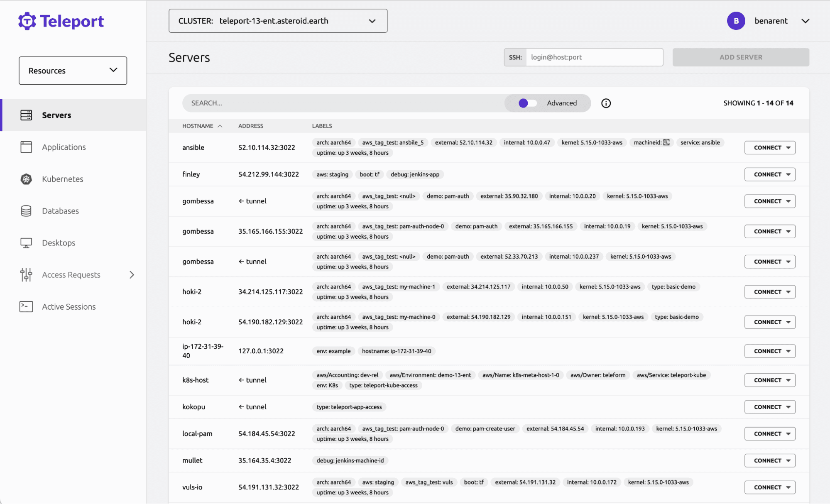Click the Servers menu item
The height and width of the screenshot is (504, 830).
(x=56, y=115)
